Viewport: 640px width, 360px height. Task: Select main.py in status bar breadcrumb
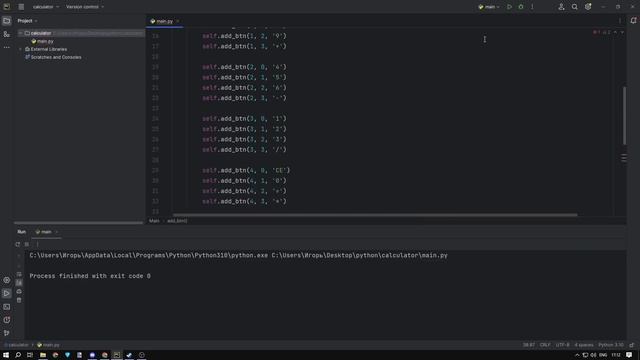pos(48,345)
